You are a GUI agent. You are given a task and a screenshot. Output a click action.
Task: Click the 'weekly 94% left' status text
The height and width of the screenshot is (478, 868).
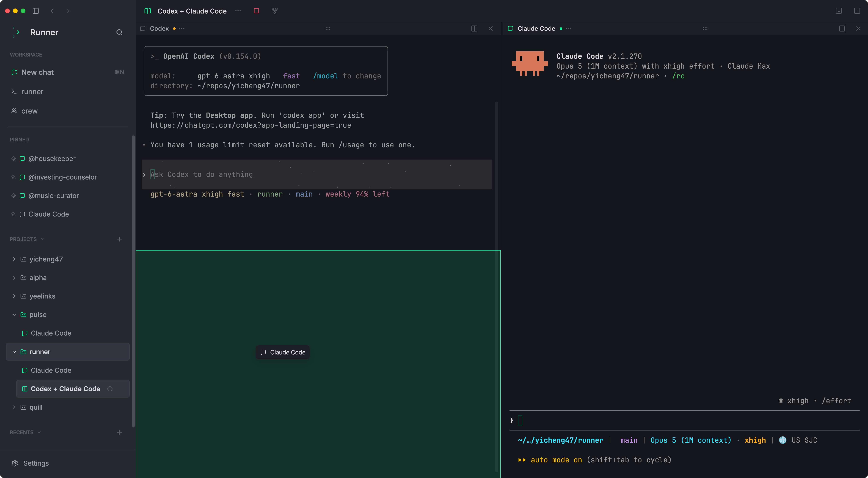click(357, 194)
